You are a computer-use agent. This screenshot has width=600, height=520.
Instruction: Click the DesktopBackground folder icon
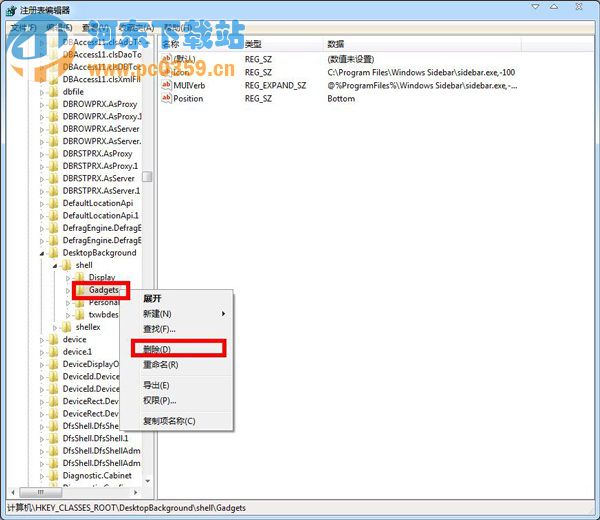click(x=54, y=253)
